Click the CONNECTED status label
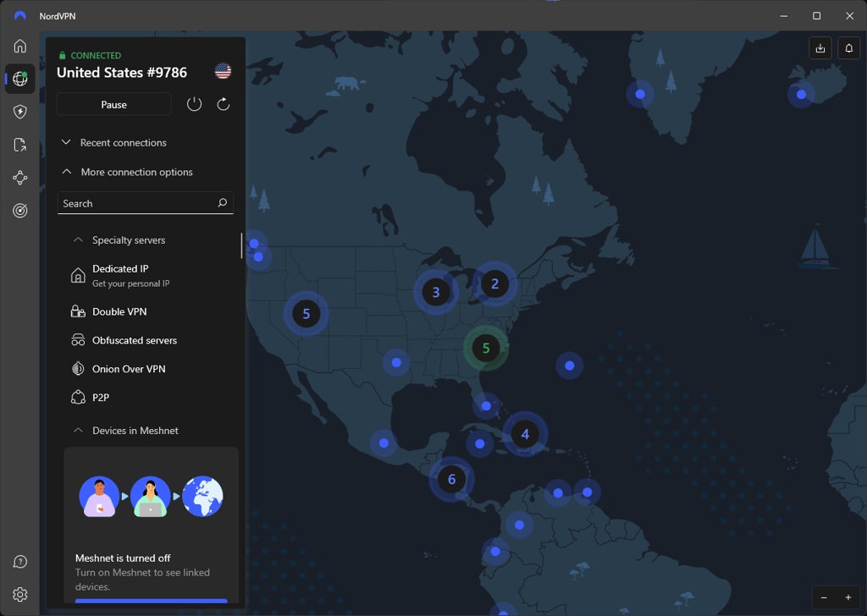The width and height of the screenshot is (867, 616). [x=96, y=55]
